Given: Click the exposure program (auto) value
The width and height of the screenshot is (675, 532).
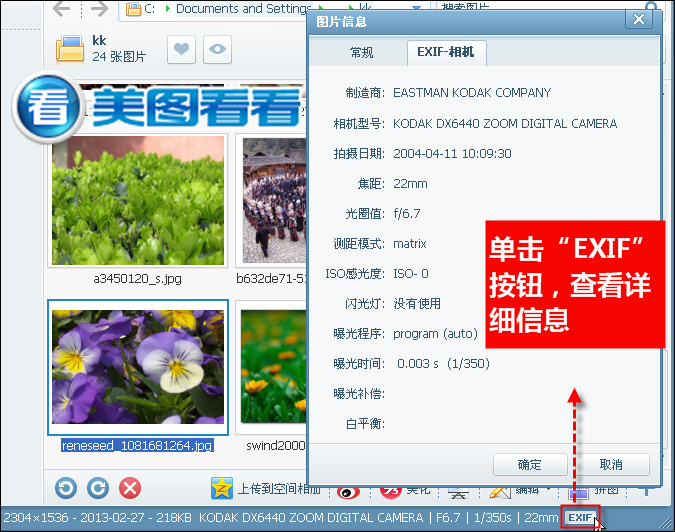Looking at the screenshot, I should (x=435, y=334).
